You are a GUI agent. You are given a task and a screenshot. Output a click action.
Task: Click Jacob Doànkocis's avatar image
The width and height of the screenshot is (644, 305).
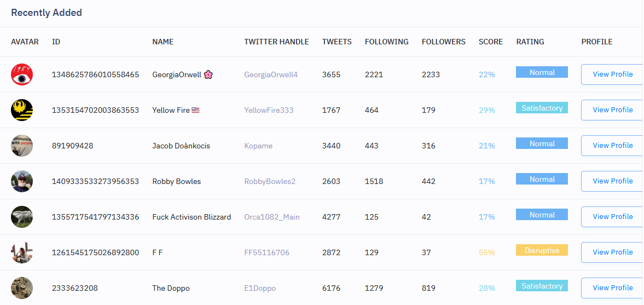pos(22,146)
